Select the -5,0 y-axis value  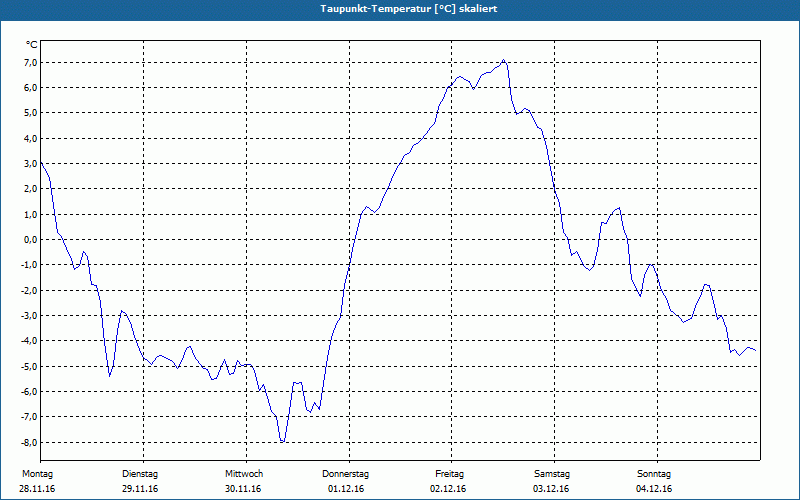pos(30,366)
